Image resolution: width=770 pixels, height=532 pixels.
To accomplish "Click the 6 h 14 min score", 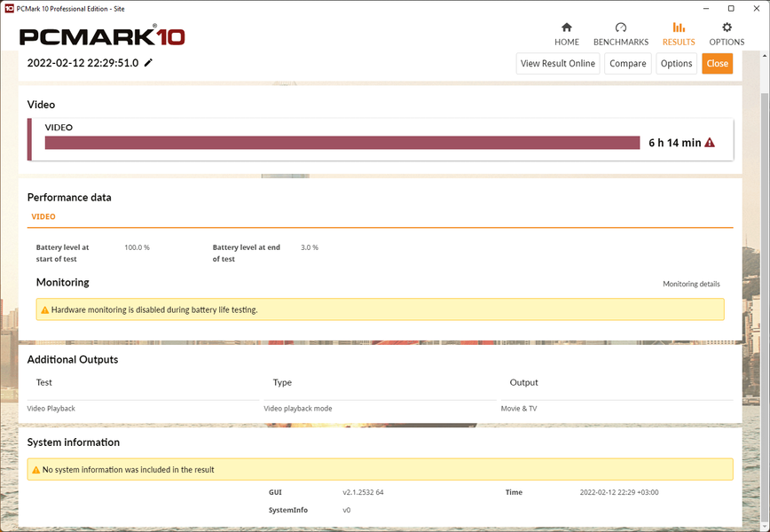I will click(x=675, y=143).
